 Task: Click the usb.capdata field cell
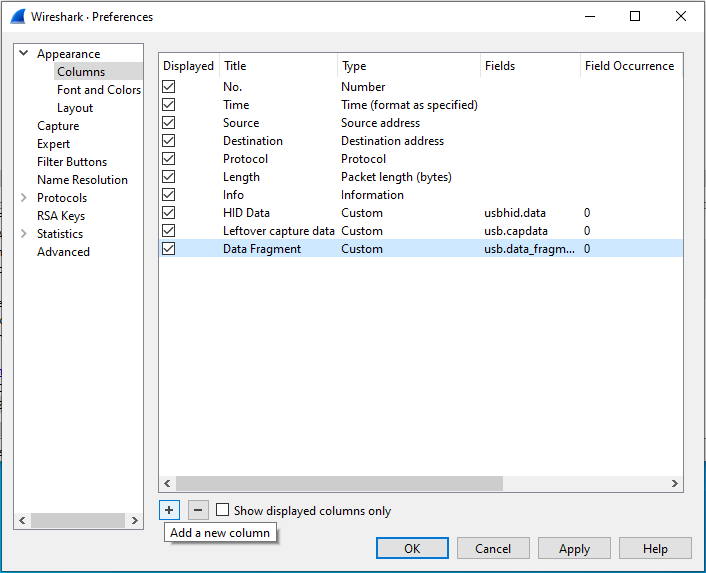click(x=516, y=230)
